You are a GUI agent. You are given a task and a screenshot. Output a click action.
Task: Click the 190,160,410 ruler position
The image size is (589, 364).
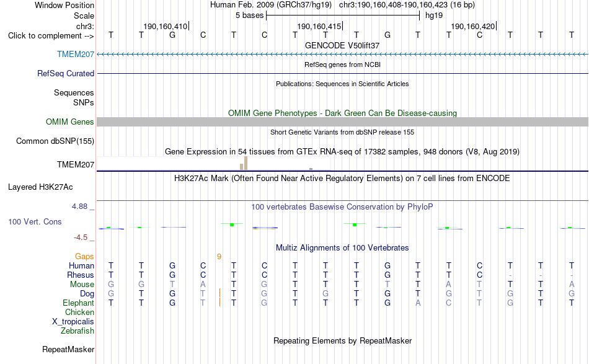coord(166,26)
